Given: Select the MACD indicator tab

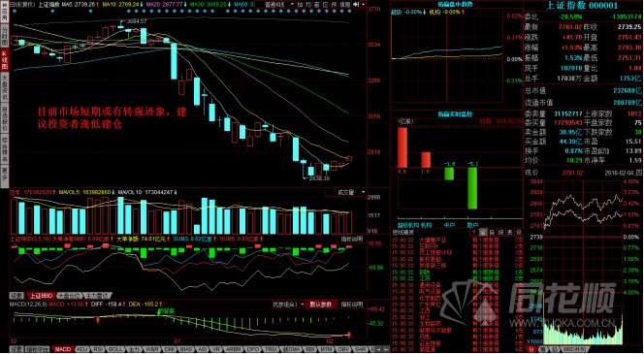Looking at the screenshot, I should coord(63,349).
